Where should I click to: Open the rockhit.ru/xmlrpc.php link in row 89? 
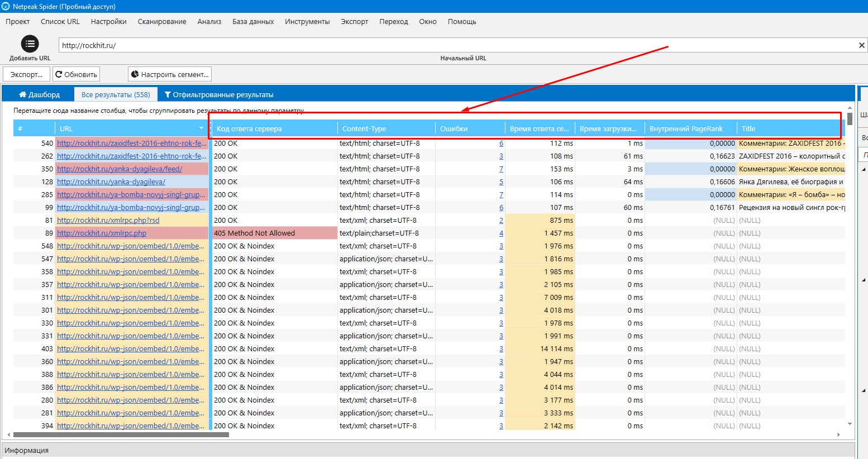102,233
